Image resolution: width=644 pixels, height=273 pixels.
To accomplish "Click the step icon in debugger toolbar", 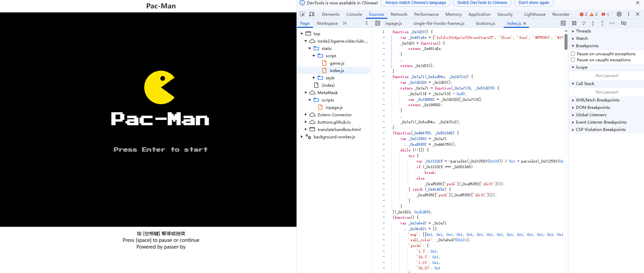I will (x=612, y=23).
